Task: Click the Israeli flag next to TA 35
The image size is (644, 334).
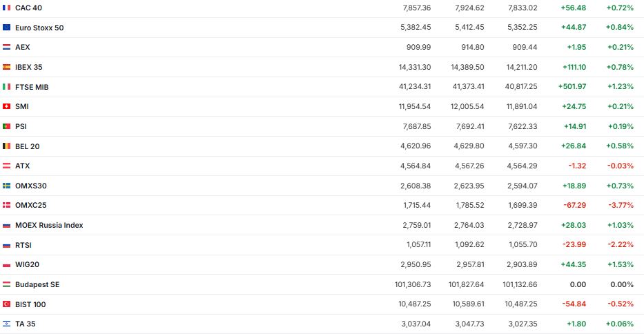Action: (7, 324)
